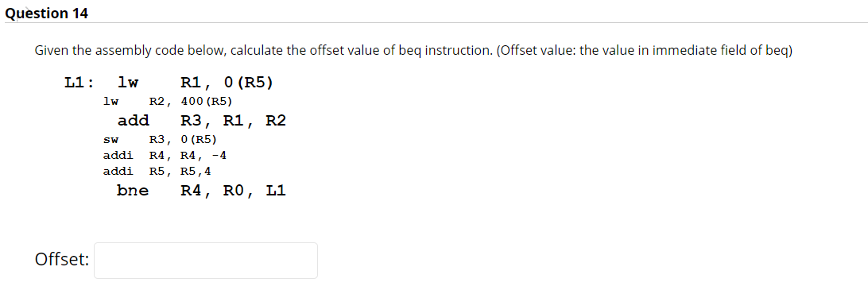Viewport: 868px width, 290px height.
Task: Click the "add" mnemonic
Action: click(x=134, y=121)
